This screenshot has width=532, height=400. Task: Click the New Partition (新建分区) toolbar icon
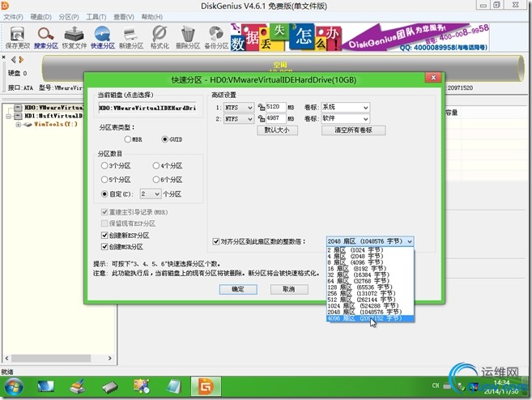(131, 37)
